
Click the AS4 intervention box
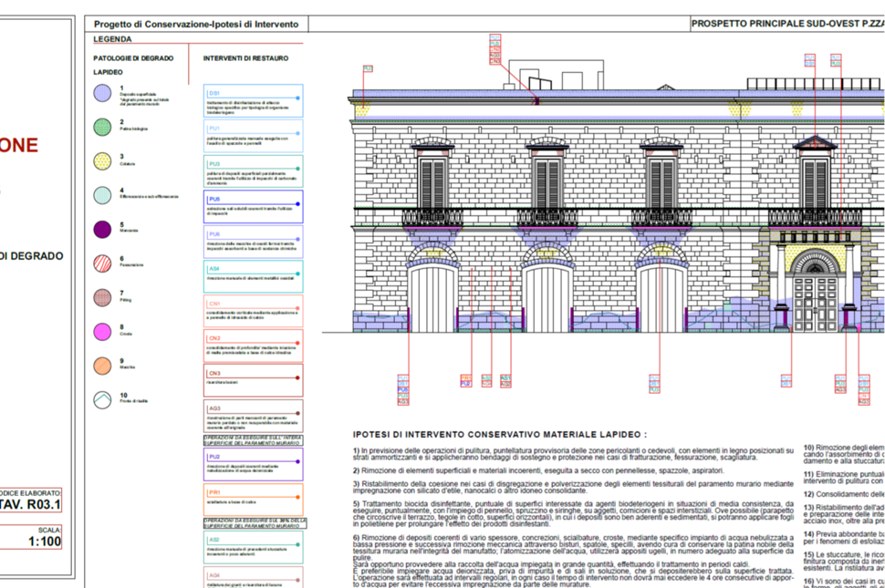(x=253, y=276)
